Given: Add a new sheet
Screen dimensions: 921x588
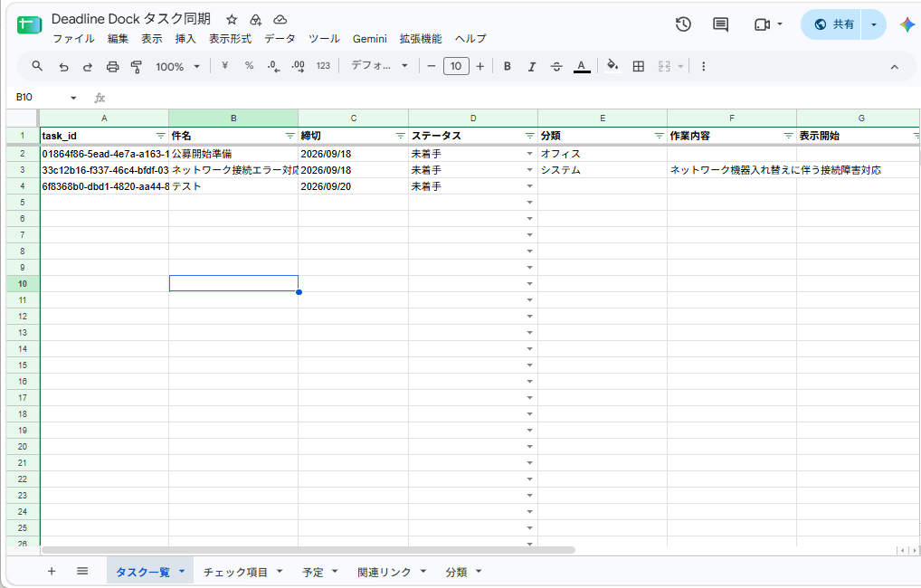Looking at the screenshot, I should 52,572.
